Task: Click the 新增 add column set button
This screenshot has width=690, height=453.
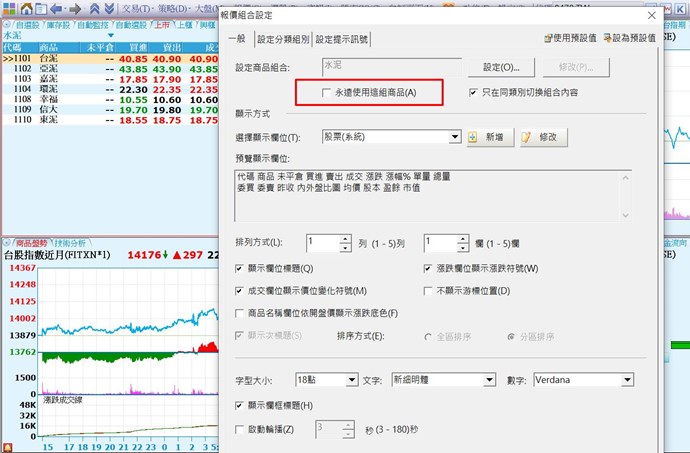Action: (x=485, y=136)
